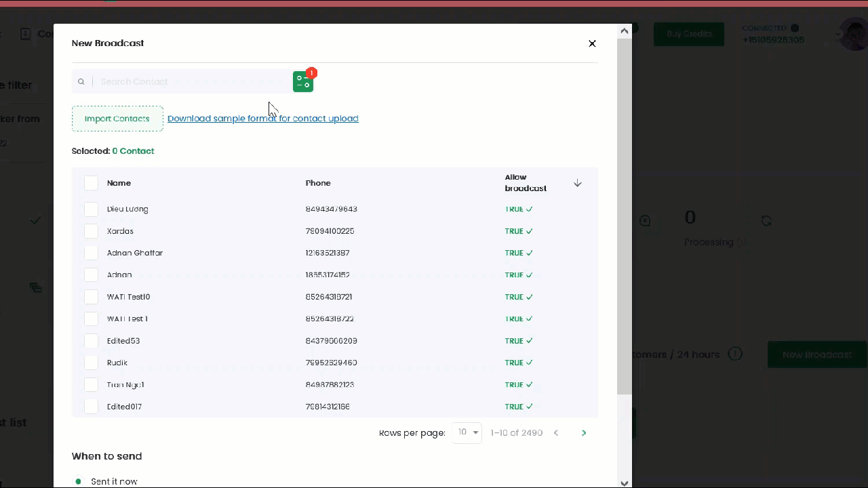The image size is (868, 488).
Task: Check the box for WATI Test10
Action: 91,297
